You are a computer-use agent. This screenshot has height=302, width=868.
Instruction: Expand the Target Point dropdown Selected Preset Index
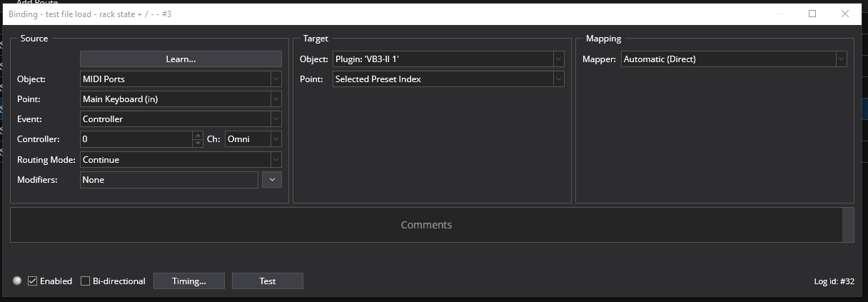pyautogui.click(x=448, y=79)
